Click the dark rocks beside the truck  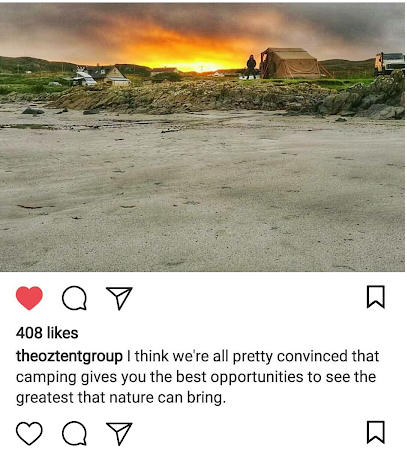click(x=363, y=98)
